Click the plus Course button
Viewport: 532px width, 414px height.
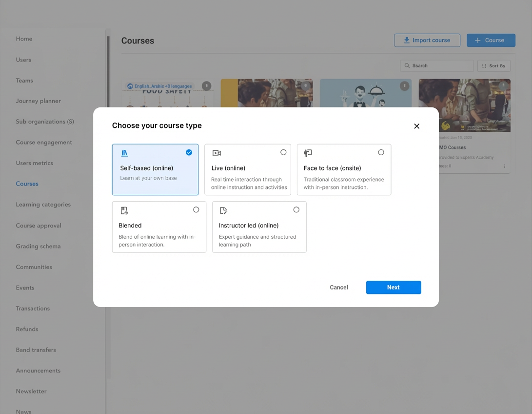pyautogui.click(x=491, y=41)
